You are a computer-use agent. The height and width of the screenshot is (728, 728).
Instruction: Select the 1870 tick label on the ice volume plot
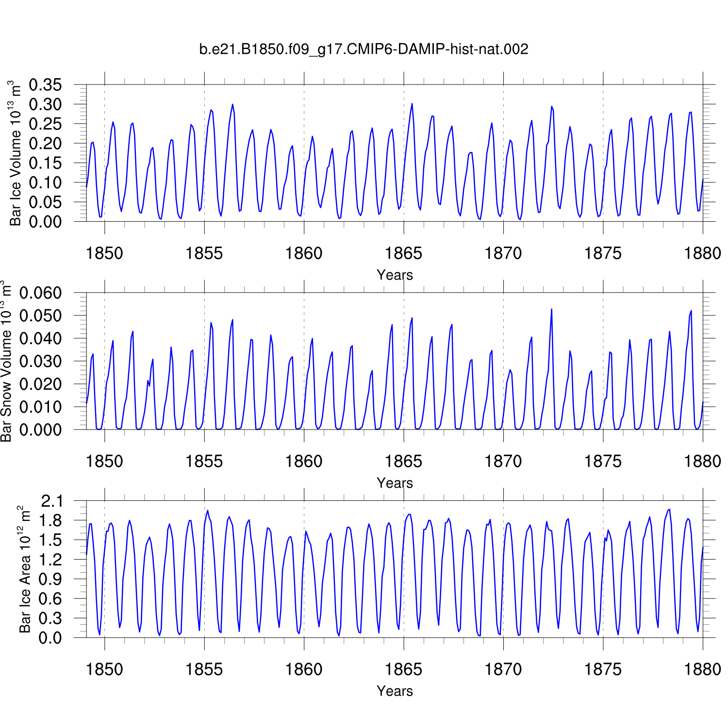pyautogui.click(x=503, y=253)
